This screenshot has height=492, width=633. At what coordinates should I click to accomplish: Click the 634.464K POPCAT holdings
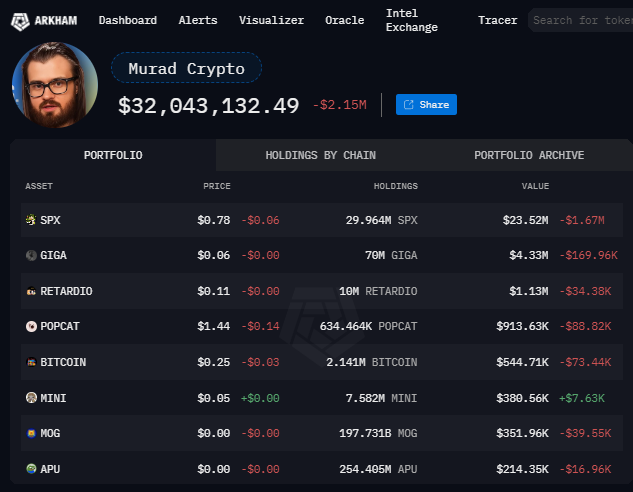tap(369, 326)
